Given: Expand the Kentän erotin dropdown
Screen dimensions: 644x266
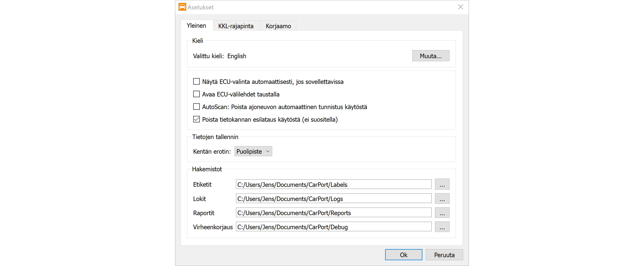Looking at the screenshot, I should (x=253, y=151).
